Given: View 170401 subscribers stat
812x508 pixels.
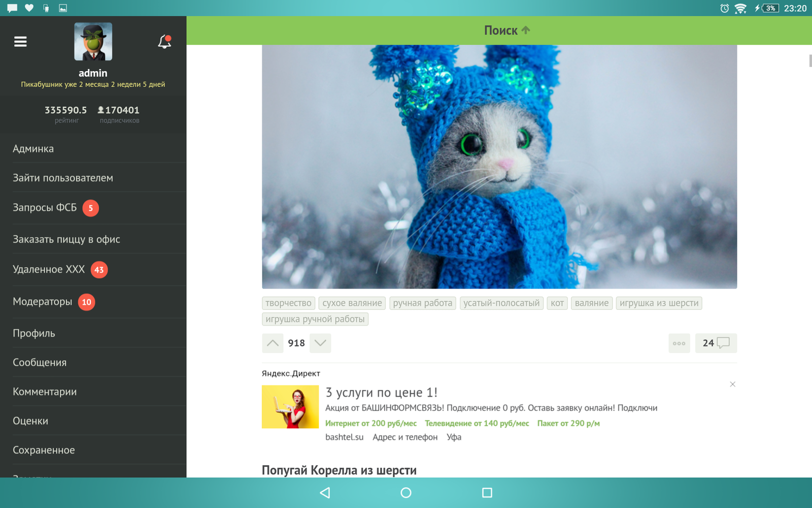Looking at the screenshot, I should coord(119,114).
